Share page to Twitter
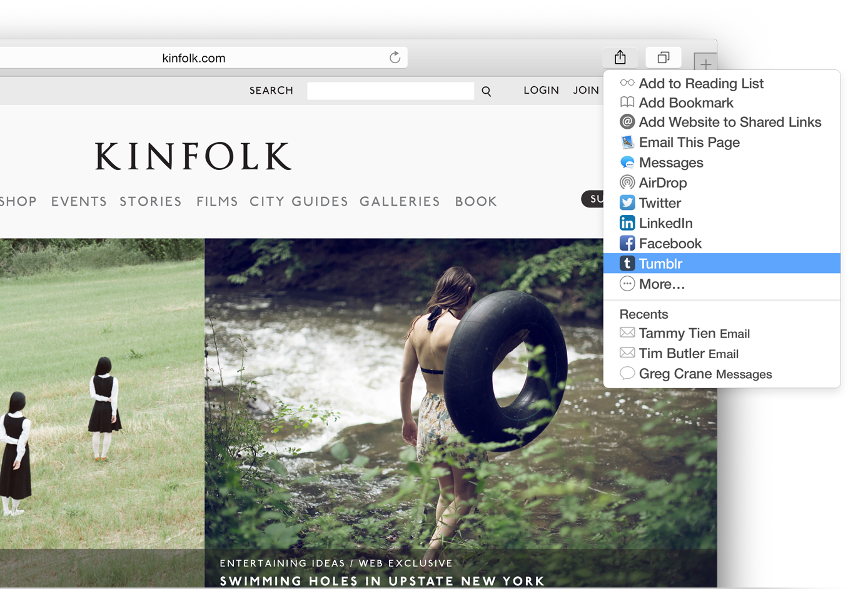Viewport: 868px width, 600px height. point(722,203)
